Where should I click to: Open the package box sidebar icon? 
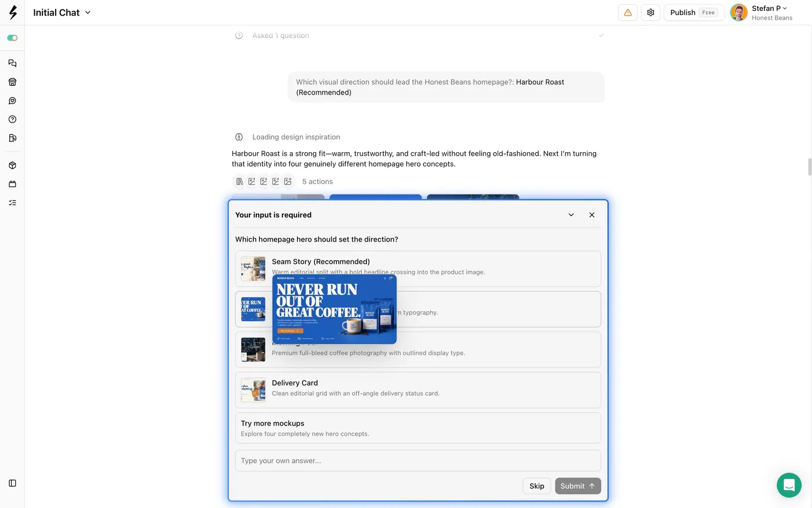12,165
